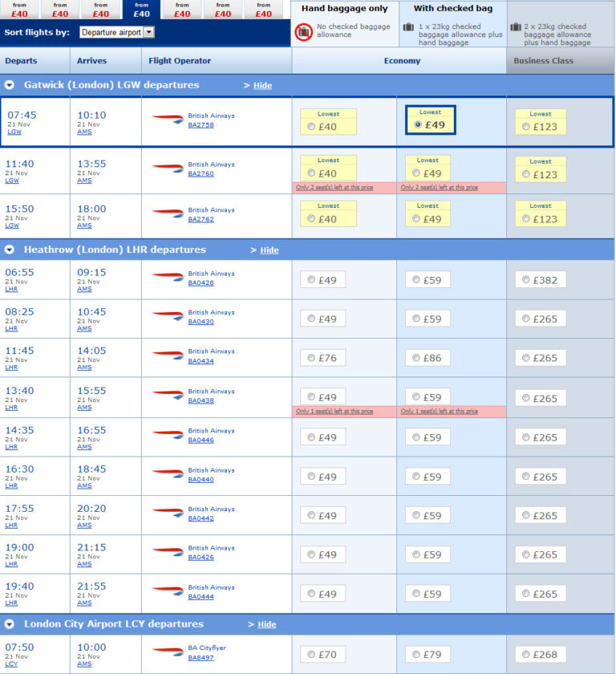Select £86 checked bag fare for 11:45 flight

point(415,358)
